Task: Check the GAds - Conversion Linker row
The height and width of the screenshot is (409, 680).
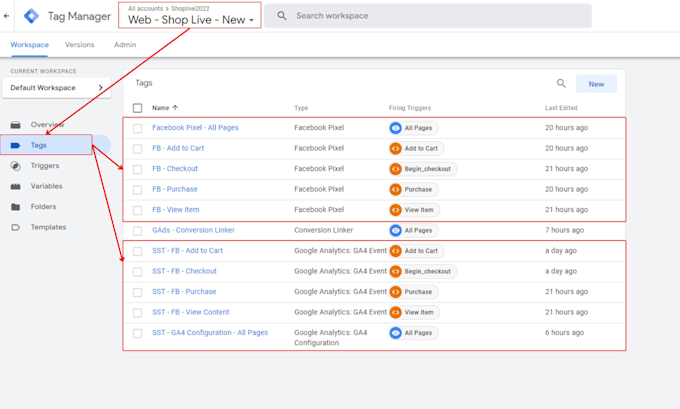Action: click(x=137, y=231)
